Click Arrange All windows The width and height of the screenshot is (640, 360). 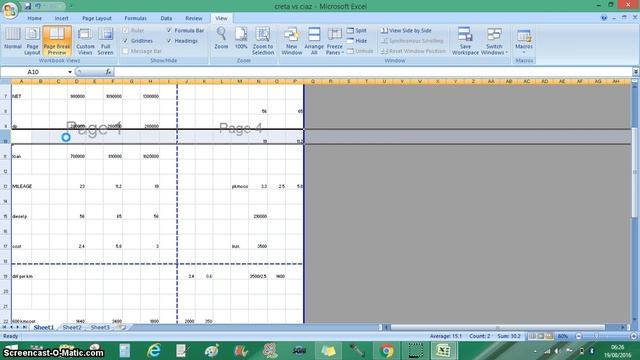(314, 41)
